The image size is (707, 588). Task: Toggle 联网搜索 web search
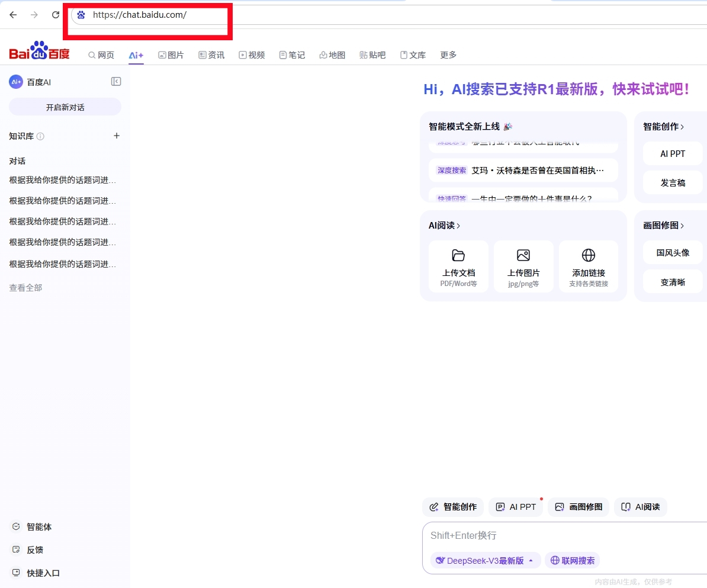pos(572,561)
